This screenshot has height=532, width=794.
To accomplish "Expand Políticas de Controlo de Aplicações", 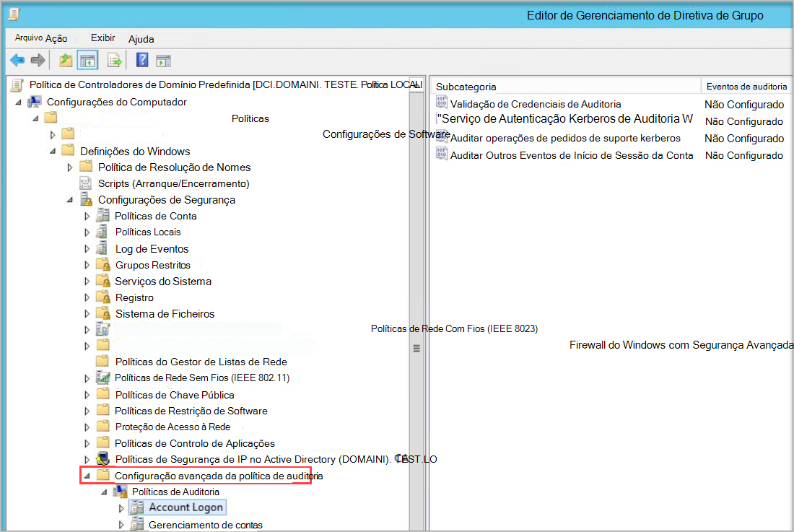I will click(x=87, y=443).
